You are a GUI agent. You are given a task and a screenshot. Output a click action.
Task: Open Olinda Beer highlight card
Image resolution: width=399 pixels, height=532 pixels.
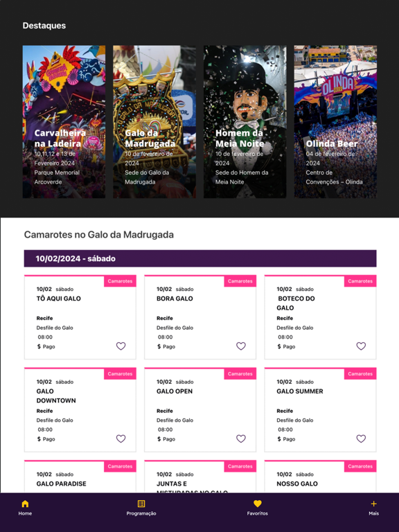pos(335,122)
